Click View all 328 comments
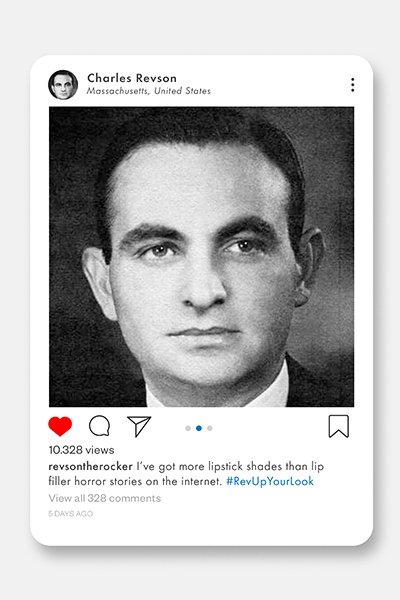Screen dimensions: 400x600 coord(104,498)
